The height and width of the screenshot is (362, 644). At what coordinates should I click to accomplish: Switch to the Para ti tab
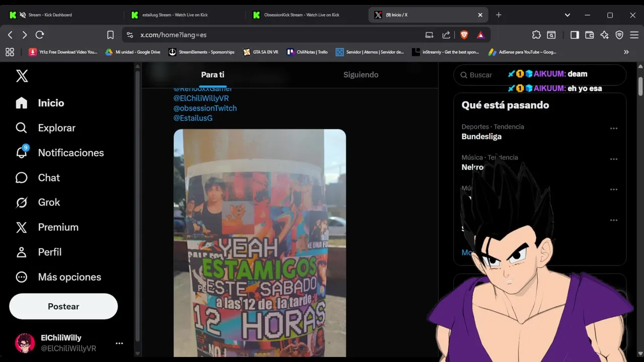pos(213,74)
